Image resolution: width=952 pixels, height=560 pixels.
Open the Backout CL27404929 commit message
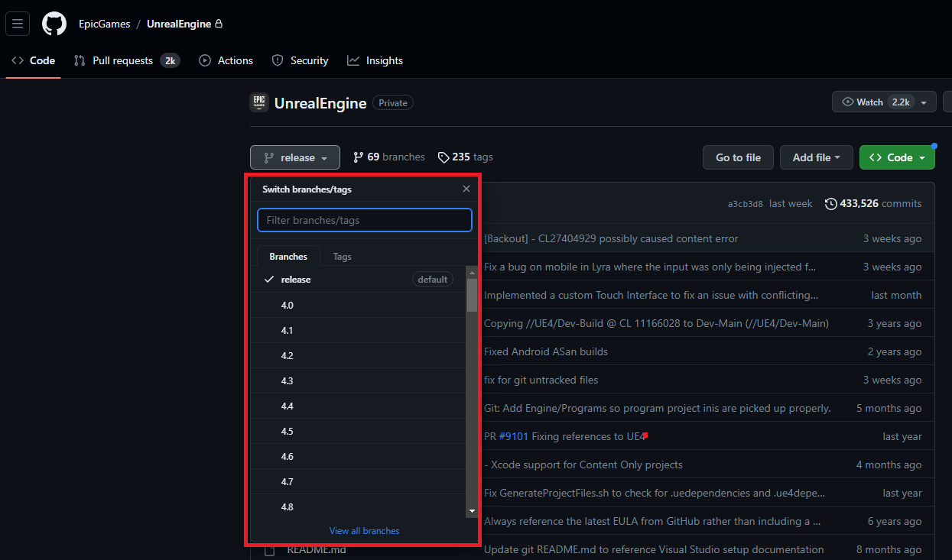point(611,238)
